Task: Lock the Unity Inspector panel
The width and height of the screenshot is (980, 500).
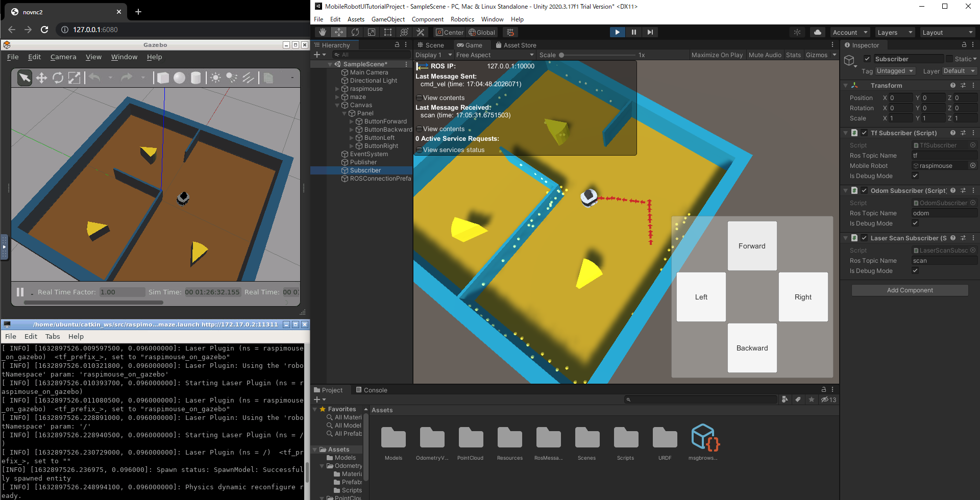Action: pos(964,45)
